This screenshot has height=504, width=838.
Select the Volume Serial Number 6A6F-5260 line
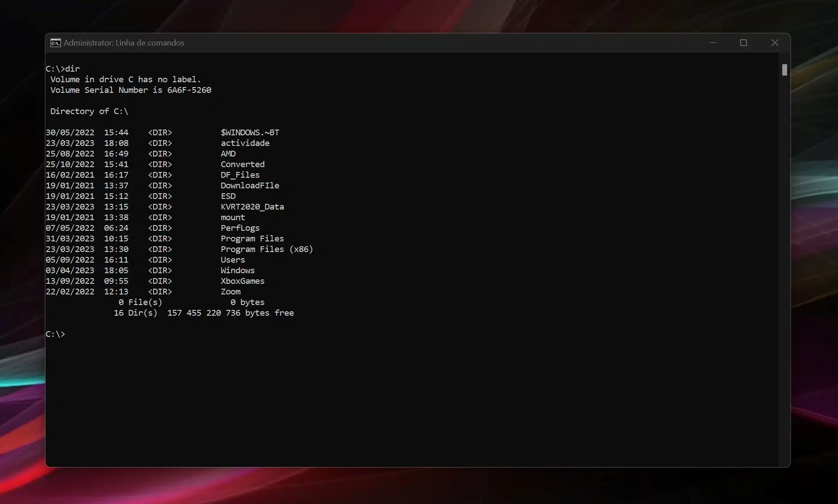(131, 90)
